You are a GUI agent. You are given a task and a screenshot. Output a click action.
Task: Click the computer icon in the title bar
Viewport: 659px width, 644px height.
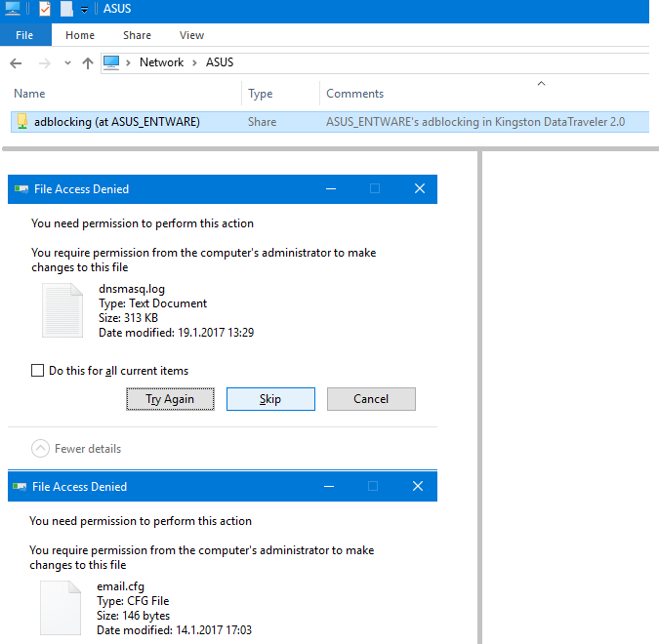[x=13, y=9]
